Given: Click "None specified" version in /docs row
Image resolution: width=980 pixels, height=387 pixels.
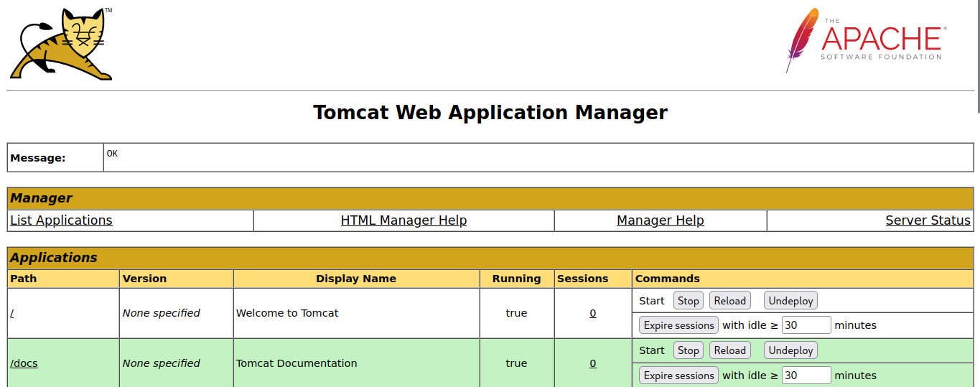Looking at the screenshot, I should tap(161, 363).
